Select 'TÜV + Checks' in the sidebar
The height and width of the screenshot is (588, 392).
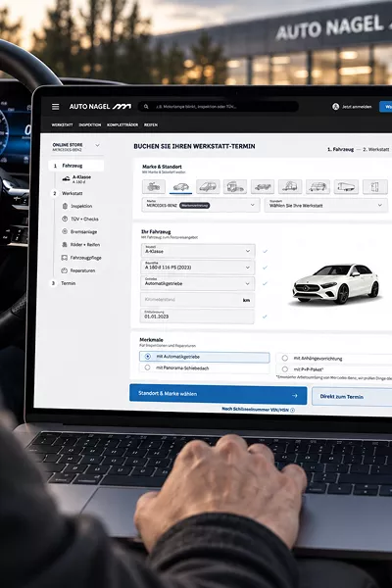pos(84,219)
